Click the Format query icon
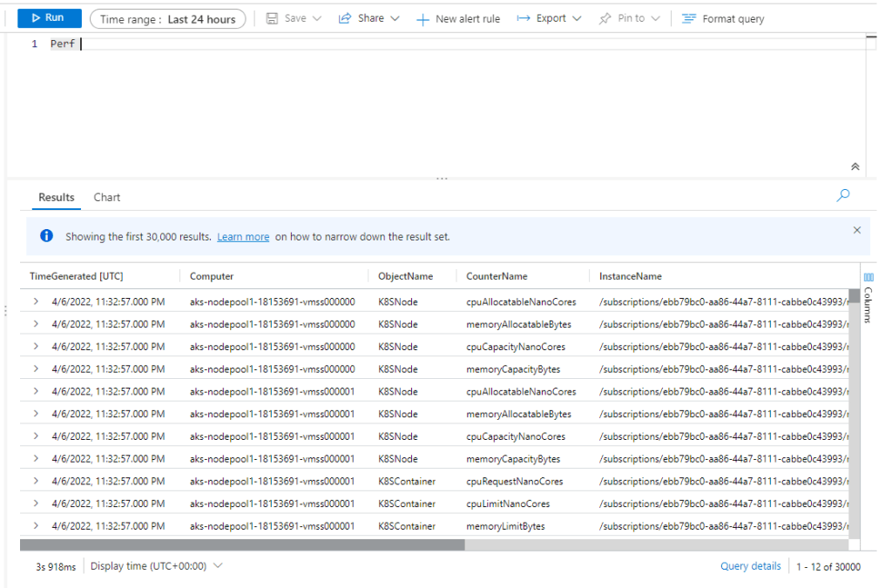The image size is (892, 588). coord(689,18)
